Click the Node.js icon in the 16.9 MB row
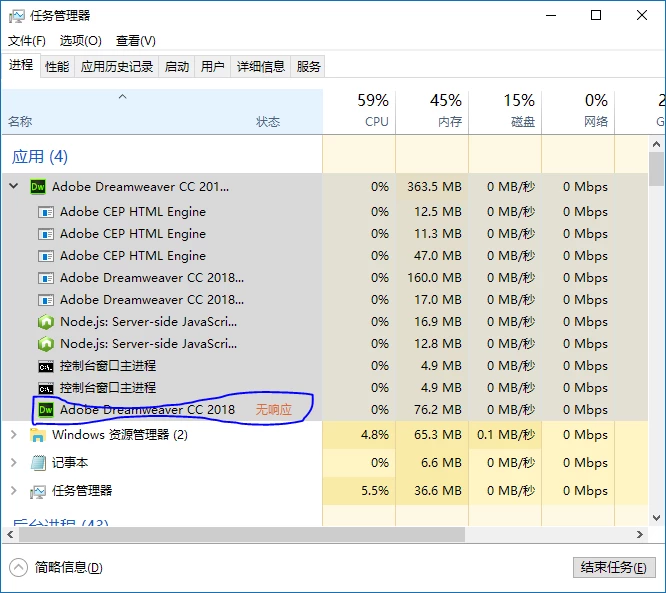This screenshot has width=666, height=593. 45,322
